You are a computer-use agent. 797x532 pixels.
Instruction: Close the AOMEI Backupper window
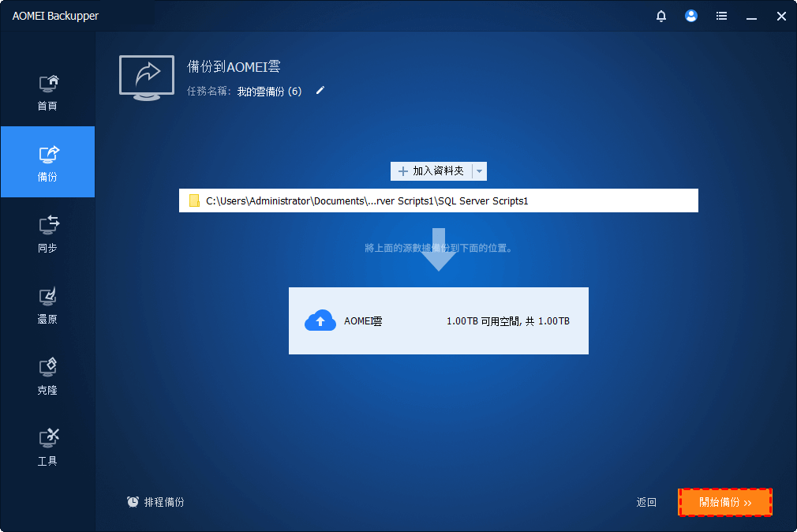[781, 17]
